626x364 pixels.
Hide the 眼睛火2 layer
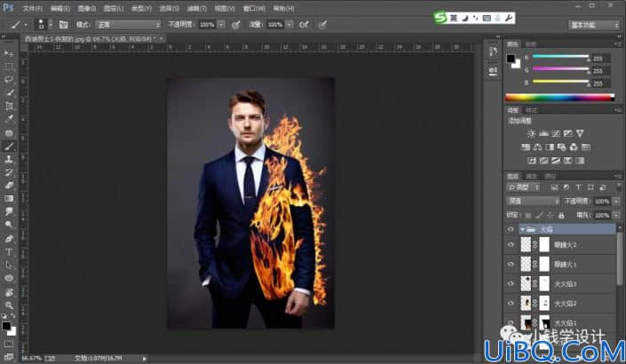click(511, 245)
